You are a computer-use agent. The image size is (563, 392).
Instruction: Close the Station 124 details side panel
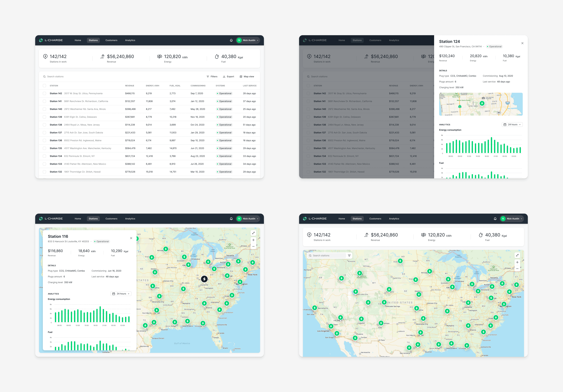click(x=522, y=43)
